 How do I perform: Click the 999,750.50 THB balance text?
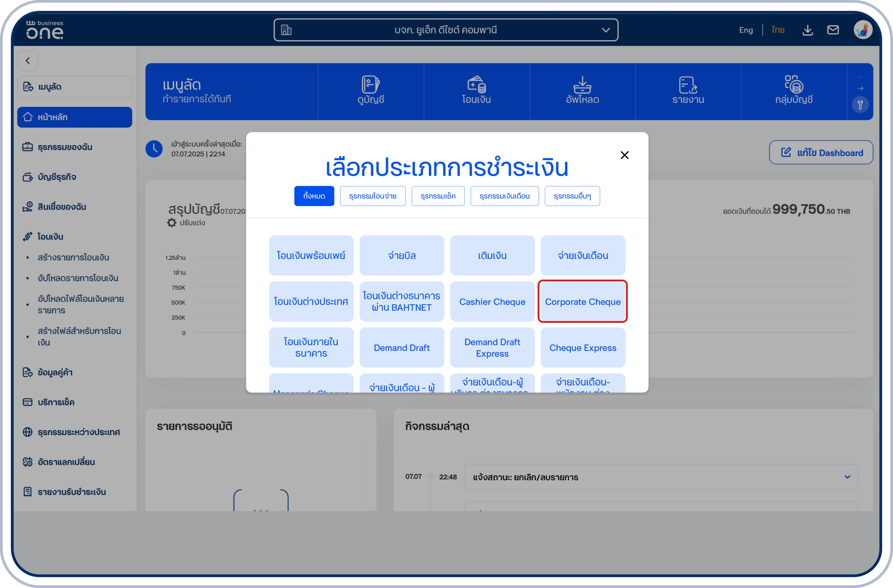click(811, 210)
